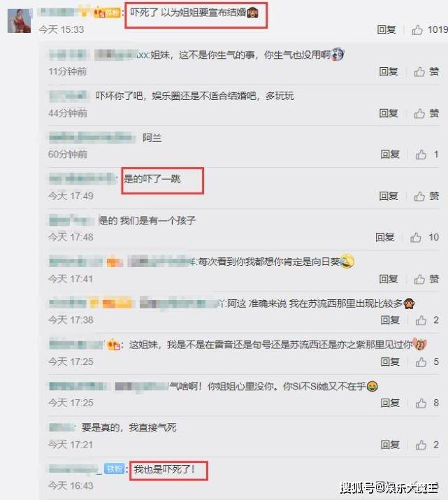Reply to the 11分钟前 comment
This screenshot has height=500, width=448.
coord(389,71)
